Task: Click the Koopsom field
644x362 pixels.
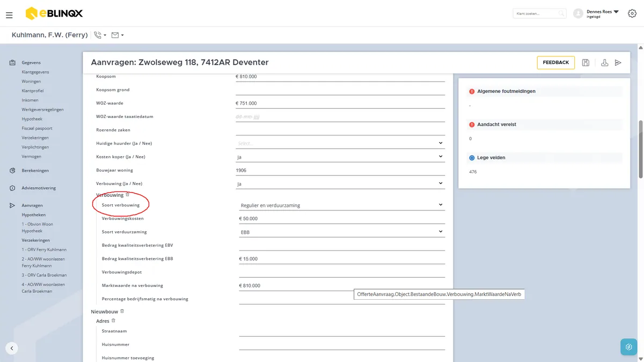Action: click(340, 77)
